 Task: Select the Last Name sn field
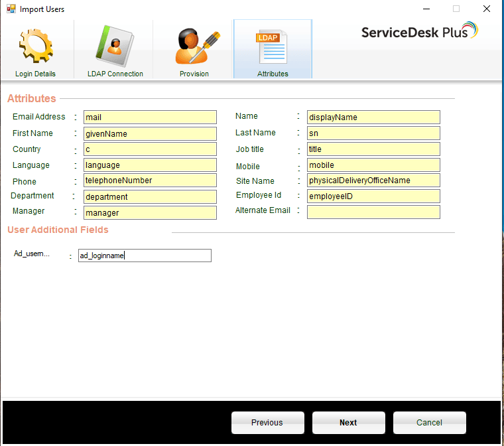click(x=373, y=133)
